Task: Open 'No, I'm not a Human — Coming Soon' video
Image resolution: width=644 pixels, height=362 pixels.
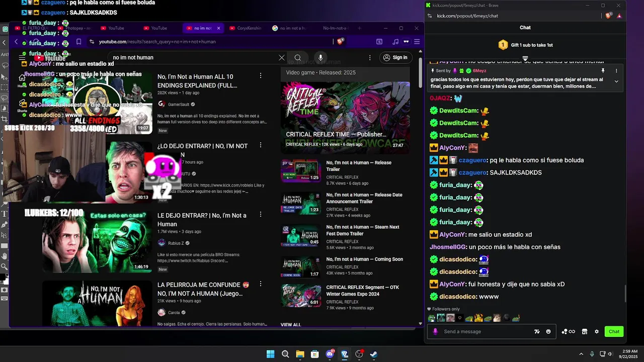Action: point(365,259)
